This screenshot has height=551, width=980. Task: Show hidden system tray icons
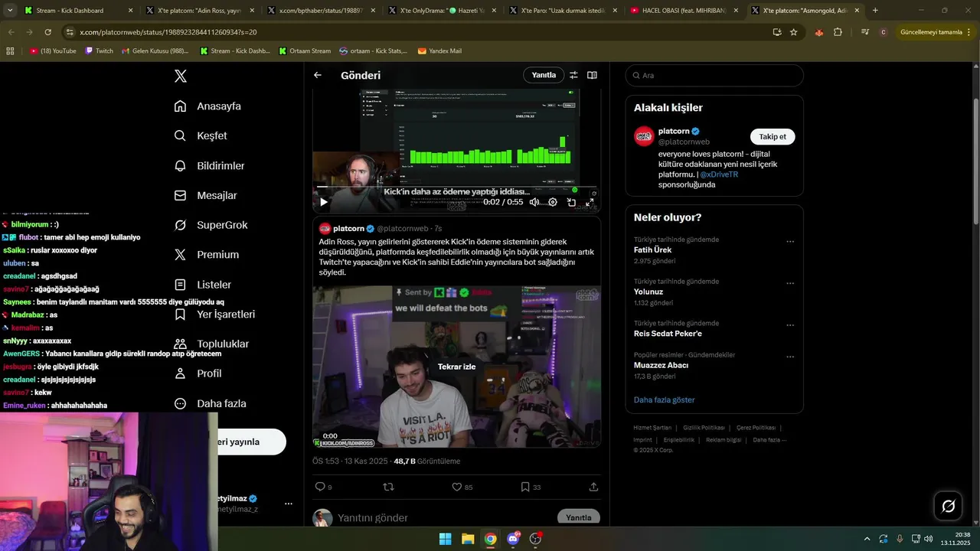[x=867, y=539]
